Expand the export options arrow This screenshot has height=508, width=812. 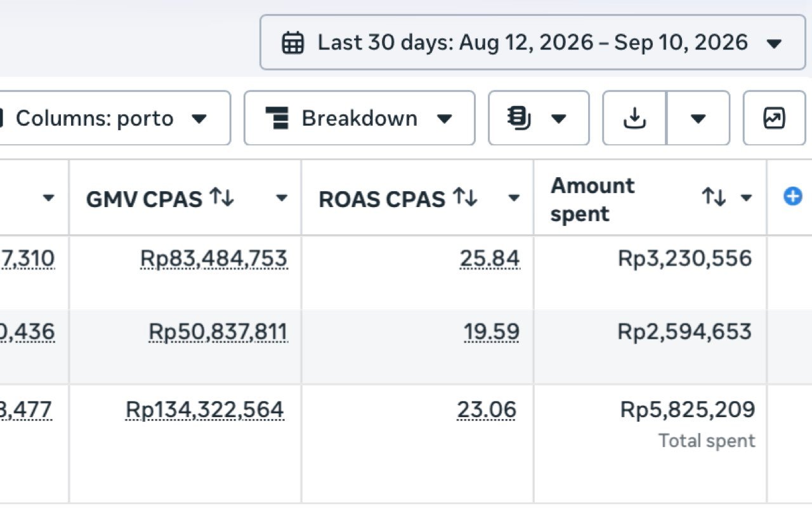point(698,118)
